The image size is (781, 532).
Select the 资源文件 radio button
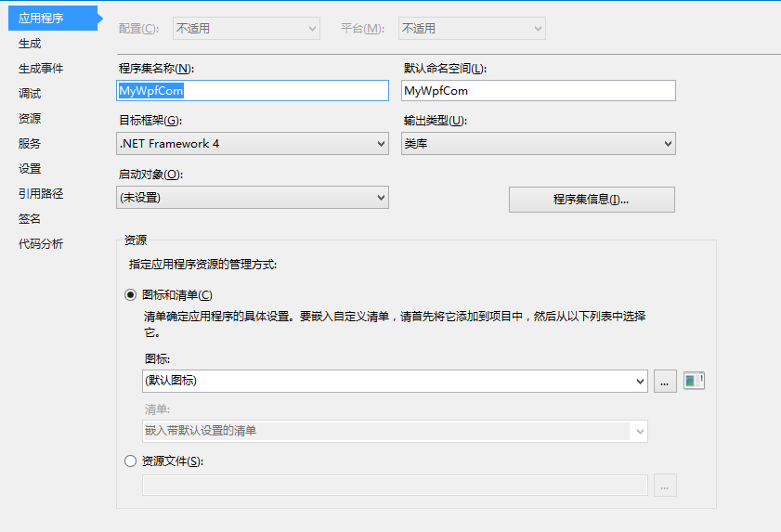(130, 461)
